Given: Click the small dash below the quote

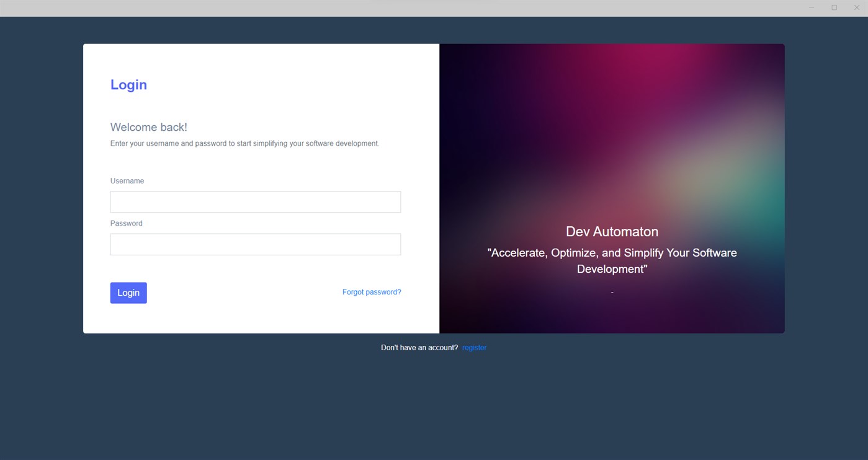Looking at the screenshot, I should click(x=612, y=291).
